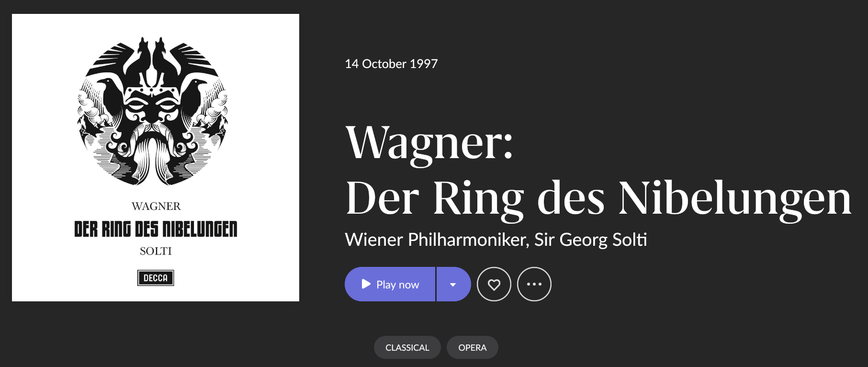The width and height of the screenshot is (868, 367).
Task: Open the dropdown arrow beside Play now
Action: pos(453,285)
